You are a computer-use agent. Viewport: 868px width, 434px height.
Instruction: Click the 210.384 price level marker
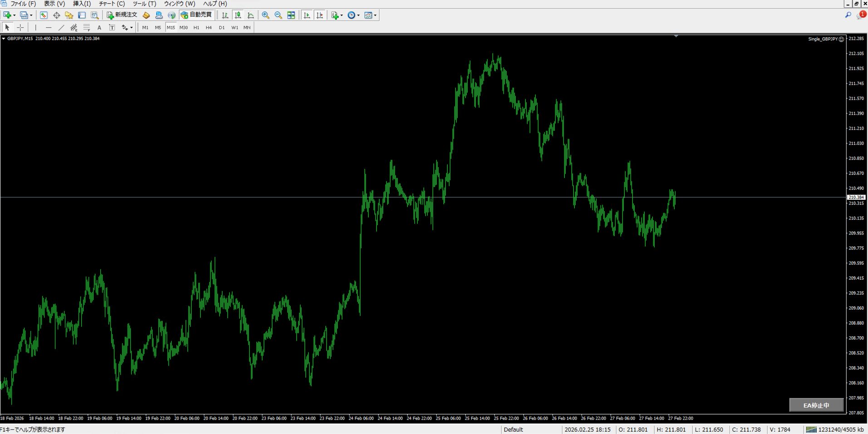856,197
